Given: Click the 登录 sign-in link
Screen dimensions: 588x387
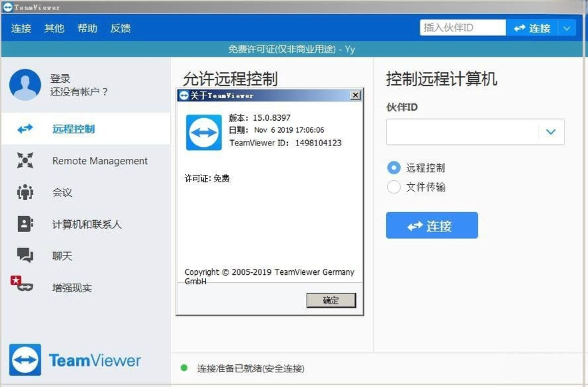Looking at the screenshot, I should coord(61,79).
